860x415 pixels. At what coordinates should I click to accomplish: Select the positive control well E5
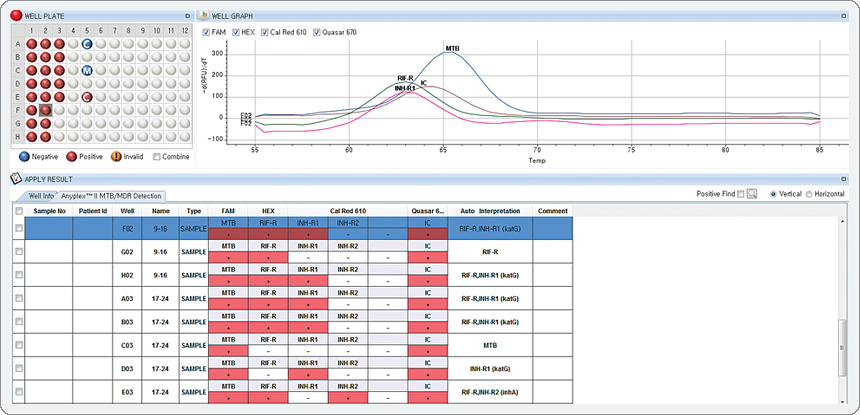pyautogui.click(x=87, y=97)
